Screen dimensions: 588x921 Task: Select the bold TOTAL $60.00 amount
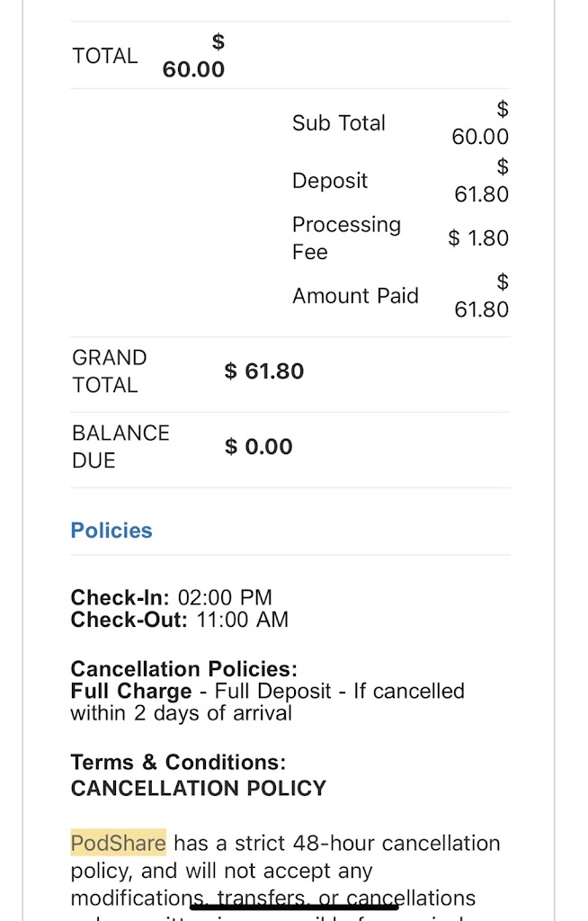[194, 57]
